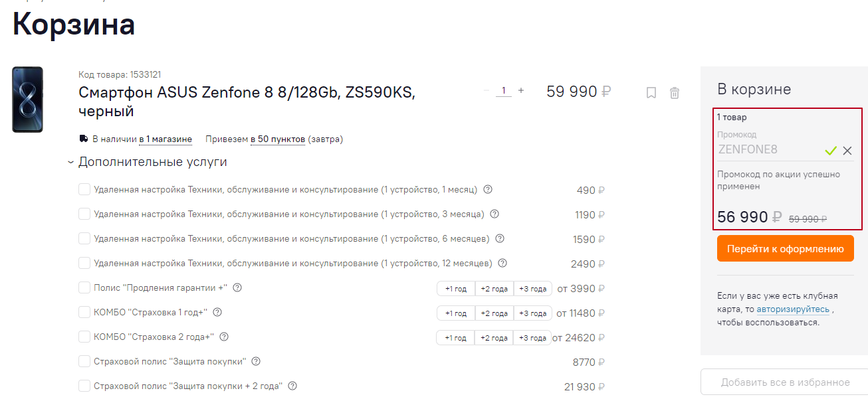
Task: Open help icon for 1-month remote setup
Action: tap(488, 189)
